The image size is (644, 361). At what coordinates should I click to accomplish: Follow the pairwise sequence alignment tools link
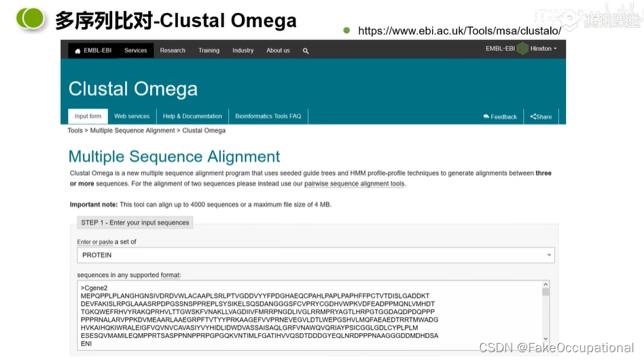pyautogui.click(x=355, y=184)
